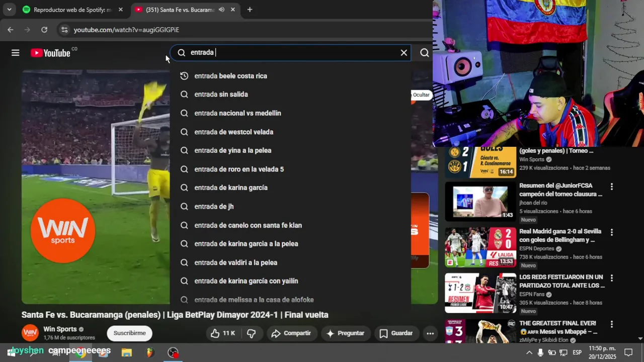Image resolution: width=644 pixels, height=362 pixels.
Task: Reload the page with the refresh icon
Action: click(44, 30)
